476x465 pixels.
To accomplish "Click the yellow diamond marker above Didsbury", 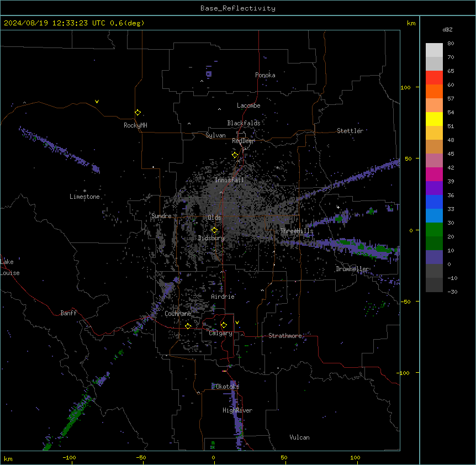I will click(x=214, y=230).
